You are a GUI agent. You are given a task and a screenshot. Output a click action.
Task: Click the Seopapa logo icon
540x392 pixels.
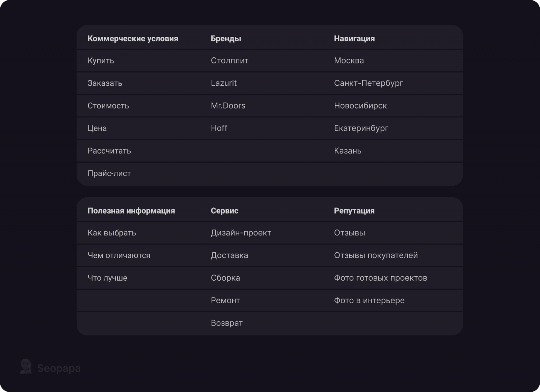pyautogui.click(x=26, y=367)
